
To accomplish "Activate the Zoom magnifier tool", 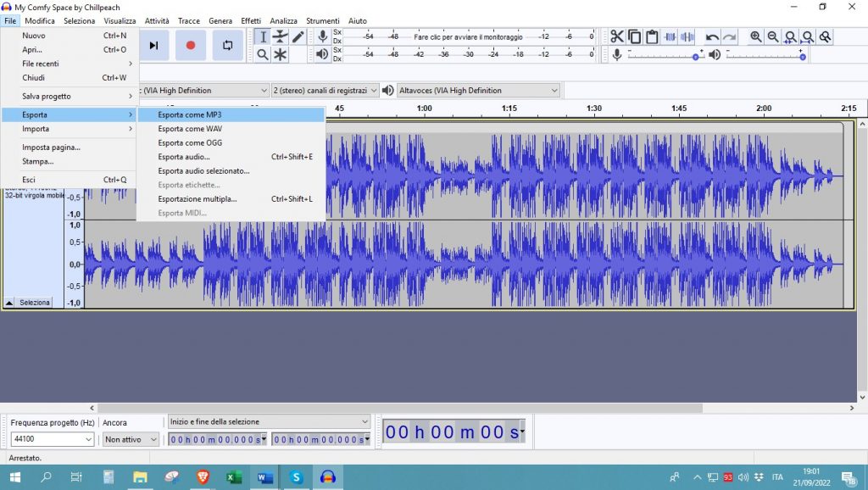I will [263, 54].
